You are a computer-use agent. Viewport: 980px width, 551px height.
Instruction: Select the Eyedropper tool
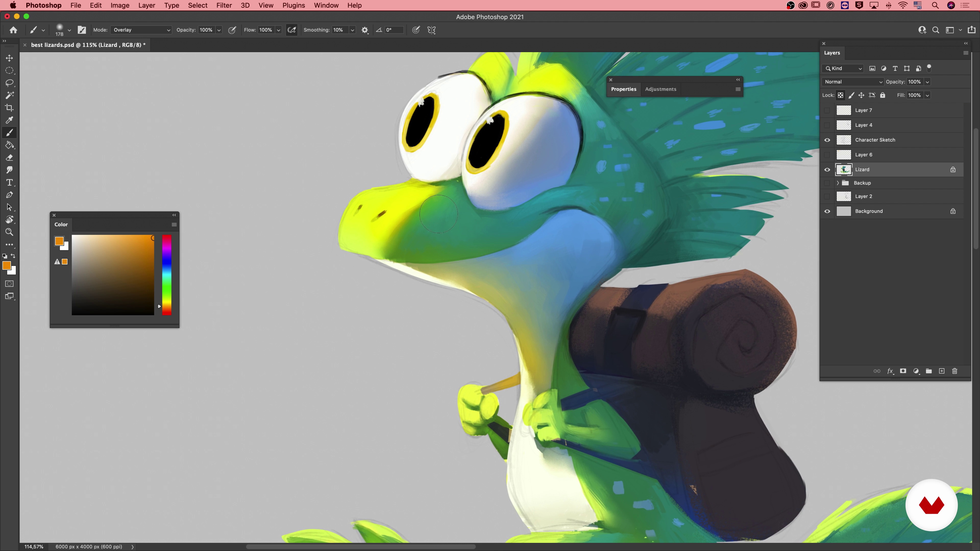click(x=9, y=120)
